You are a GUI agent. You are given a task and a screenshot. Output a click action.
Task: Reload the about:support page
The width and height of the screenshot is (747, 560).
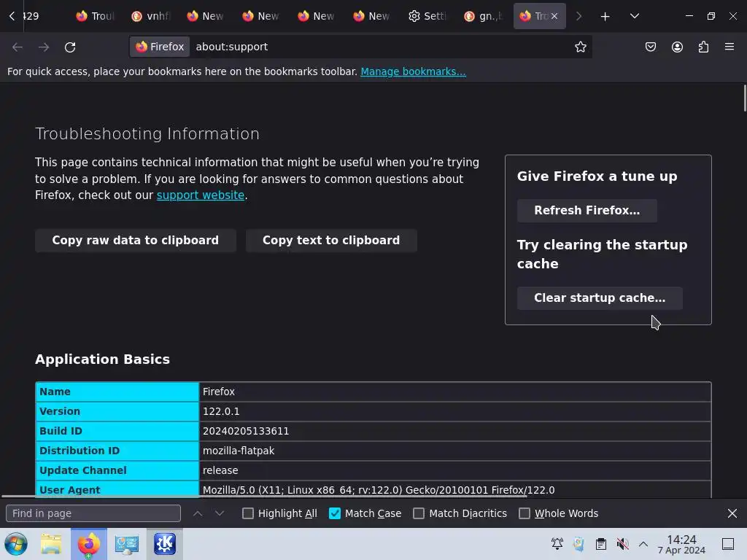[x=70, y=47]
